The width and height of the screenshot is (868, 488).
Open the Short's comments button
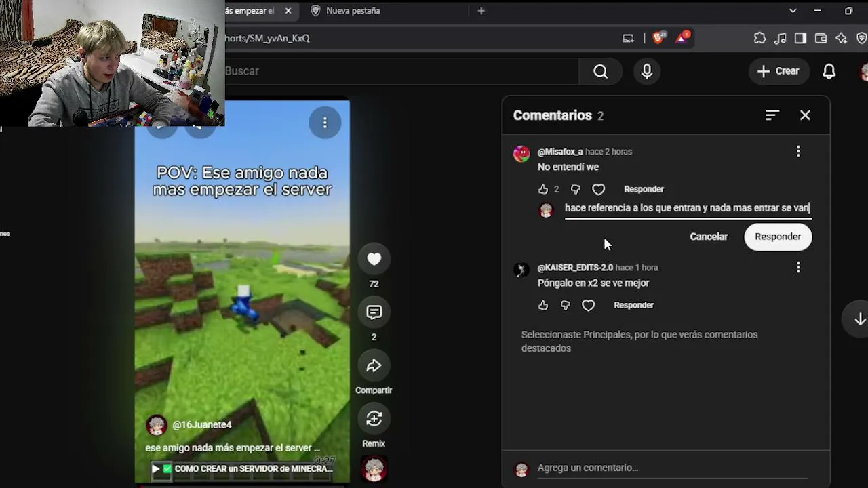click(x=374, y=312)
